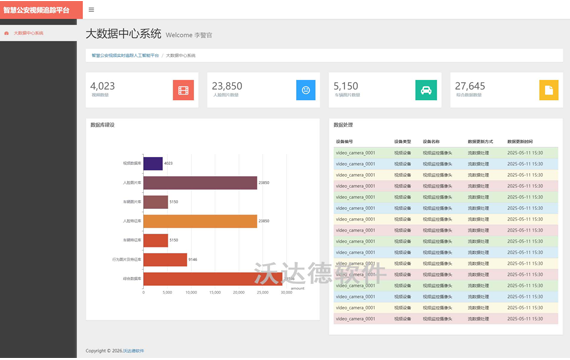
Task: Toggle the sidebar with the hamburger menu icon
Action: coord(91,9)
